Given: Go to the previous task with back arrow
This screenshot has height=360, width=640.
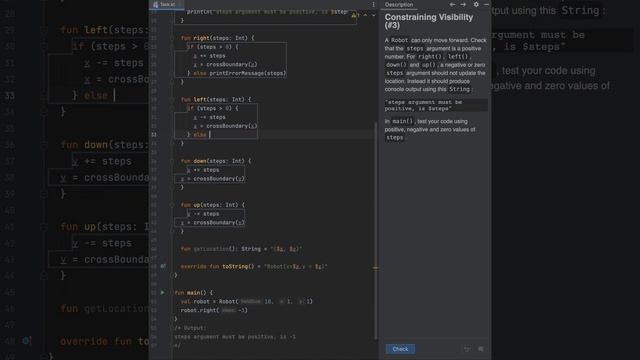Looking at the screenshot, I should (452, 4).
